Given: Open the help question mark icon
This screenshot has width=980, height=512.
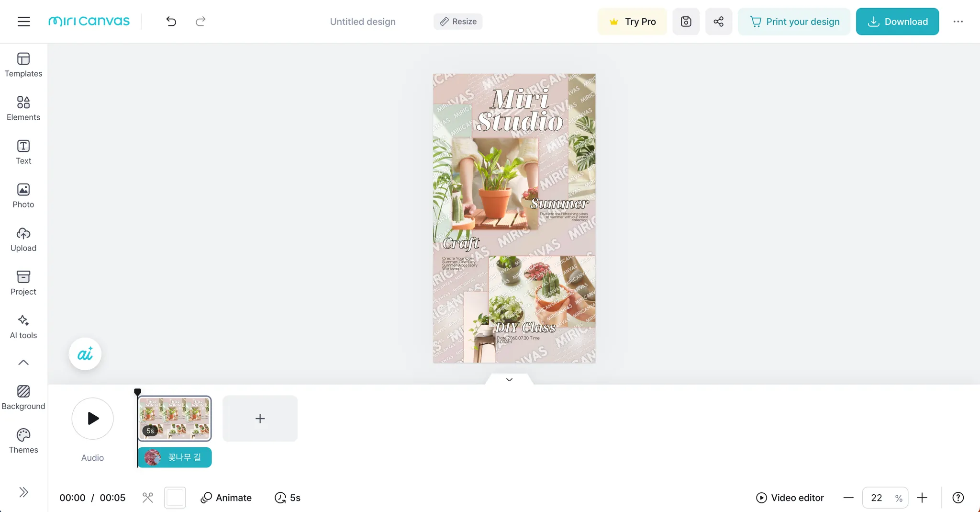Looking at the screenshot, I should pos(958,498).
